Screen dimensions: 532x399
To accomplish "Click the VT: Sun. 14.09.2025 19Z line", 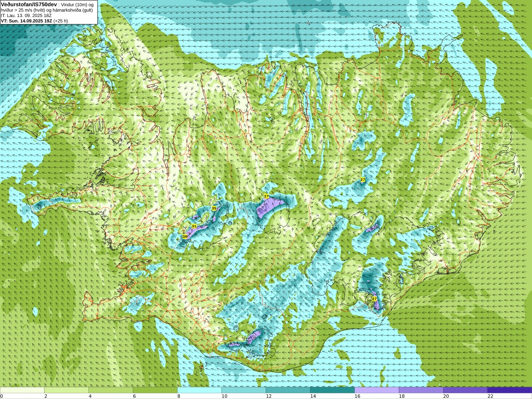I will [x=34, y=21].
